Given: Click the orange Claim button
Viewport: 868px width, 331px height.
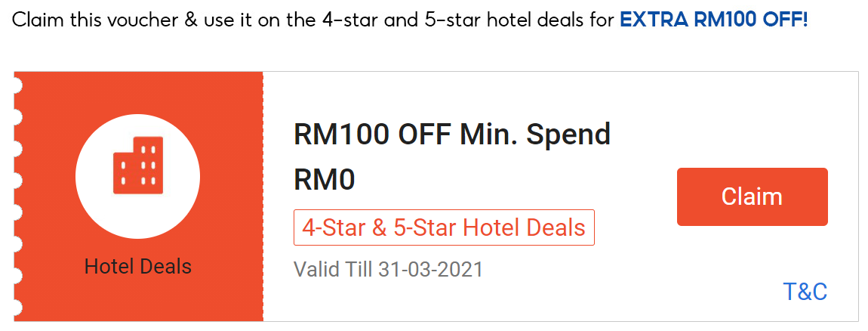Looking at the screenshot, I should click(x=752, y=196).
